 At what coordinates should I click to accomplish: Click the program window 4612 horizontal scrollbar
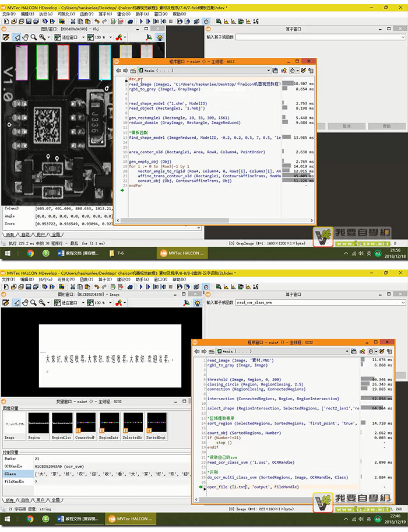[215, 220]
